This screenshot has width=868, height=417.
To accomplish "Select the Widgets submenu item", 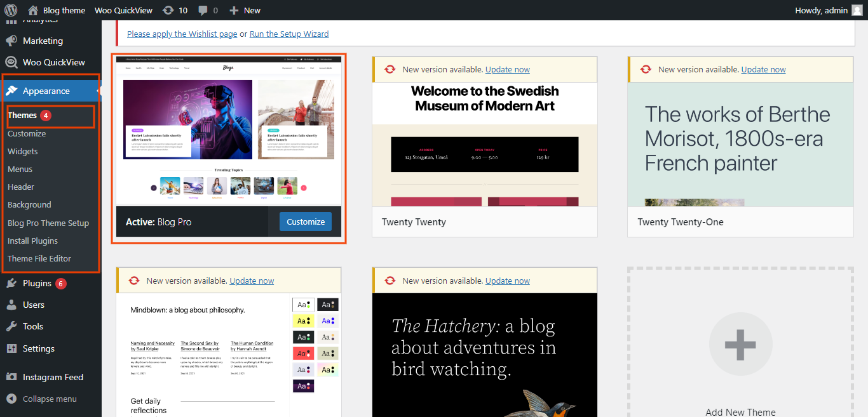I will click(x=23, y=151).
